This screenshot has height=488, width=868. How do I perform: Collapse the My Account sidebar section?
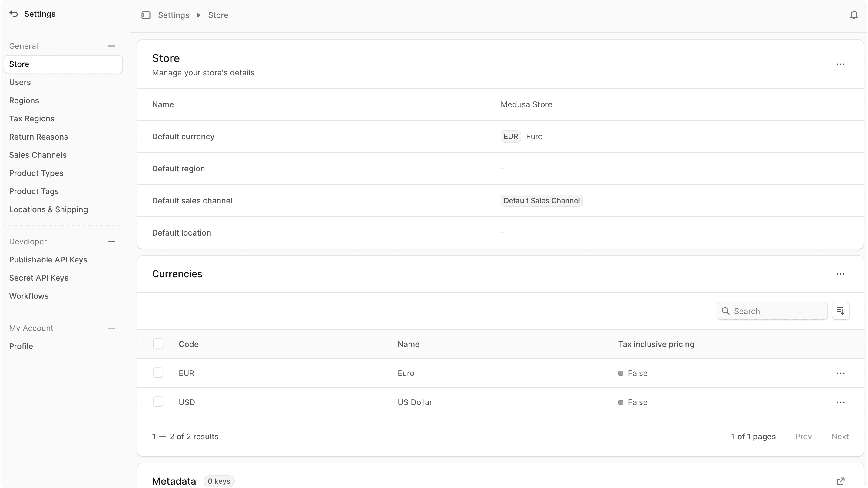111,328
